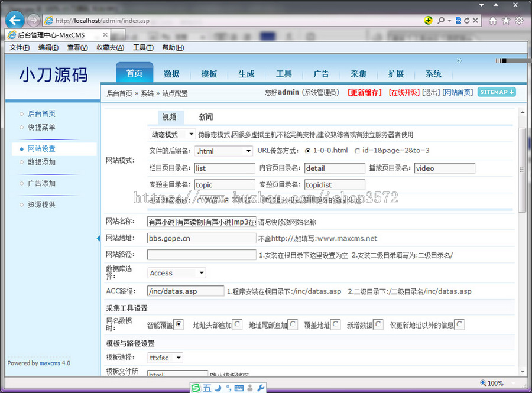Select the 智能覆盖 radio option

point(179,324)
